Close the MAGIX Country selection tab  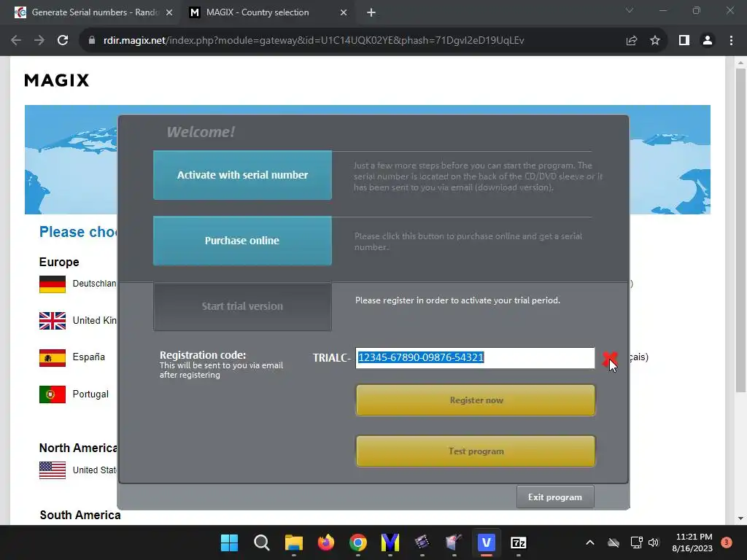click(344, 13)
